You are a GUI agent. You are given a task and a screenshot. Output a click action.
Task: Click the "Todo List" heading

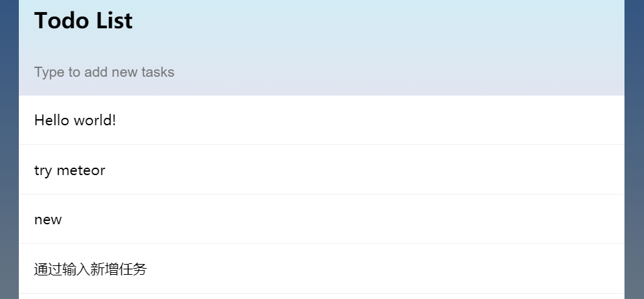pos(83,21)
